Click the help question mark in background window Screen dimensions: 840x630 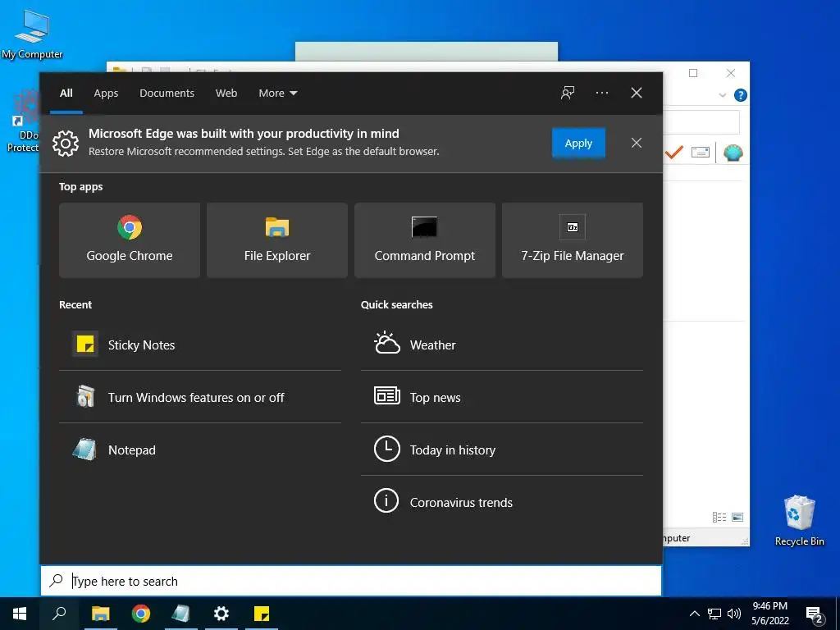(741, 95)
